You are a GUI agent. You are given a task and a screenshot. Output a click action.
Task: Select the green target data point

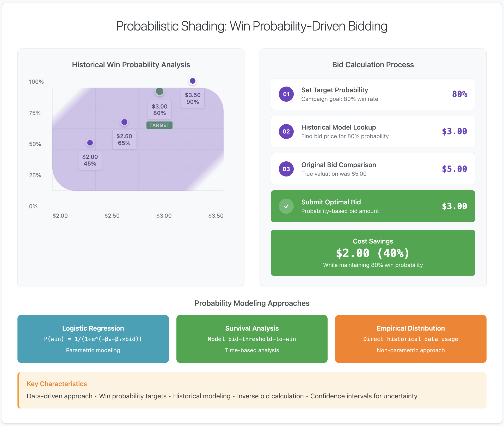coord(159,91)
